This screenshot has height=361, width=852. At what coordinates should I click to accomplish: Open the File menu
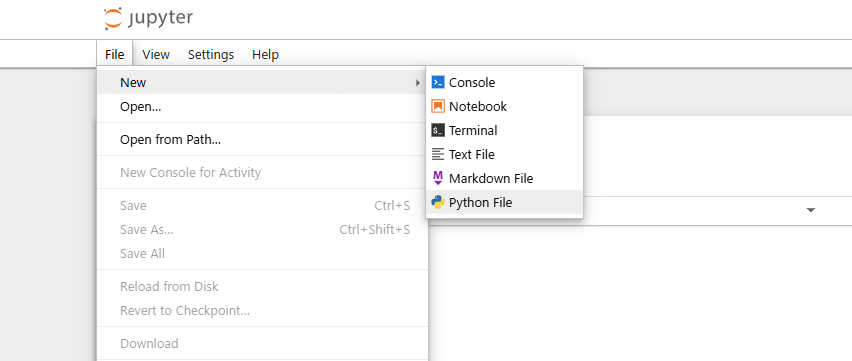115,54
